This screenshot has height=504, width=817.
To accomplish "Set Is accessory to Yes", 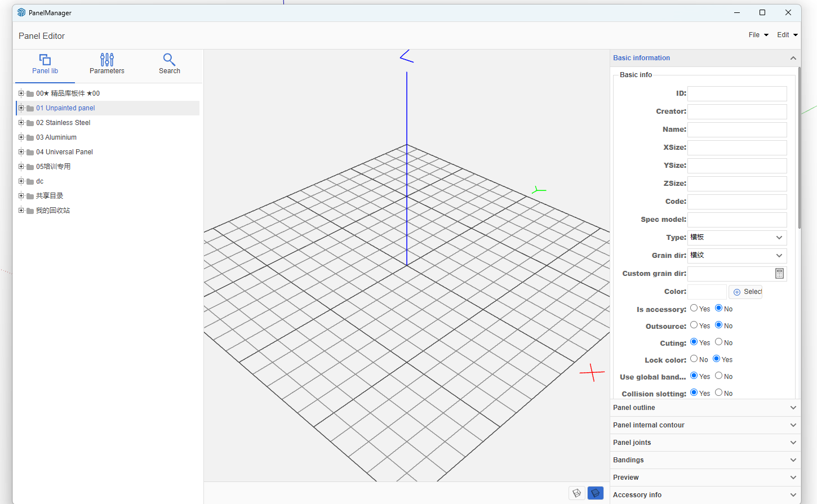I will [694, 308].
